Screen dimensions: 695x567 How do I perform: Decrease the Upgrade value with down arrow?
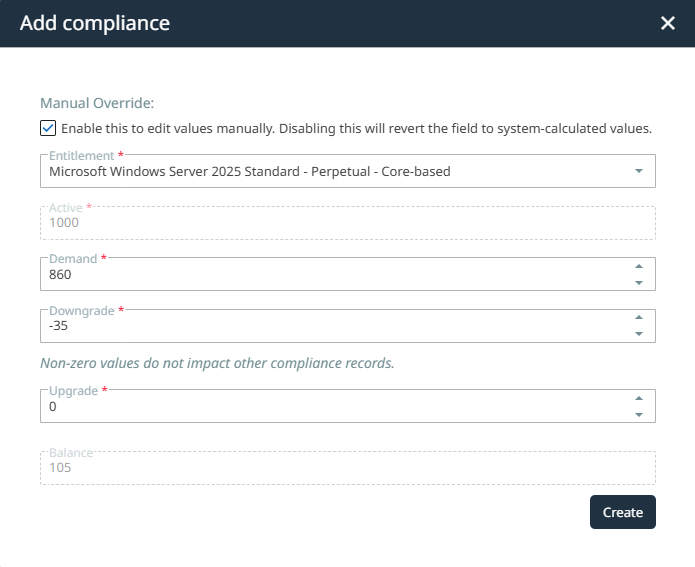coord(639,414)
